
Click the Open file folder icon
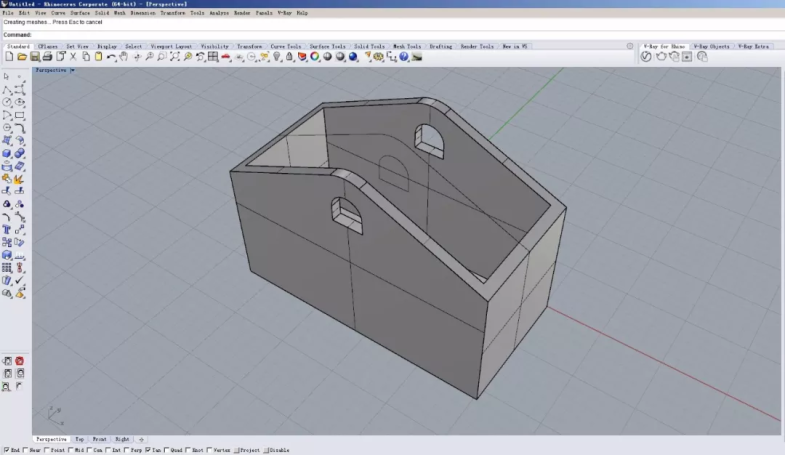tap(22, 57)
